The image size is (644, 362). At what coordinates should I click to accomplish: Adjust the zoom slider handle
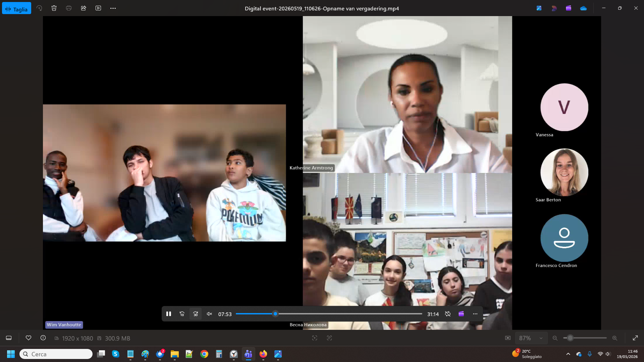[x=570, y=338]
